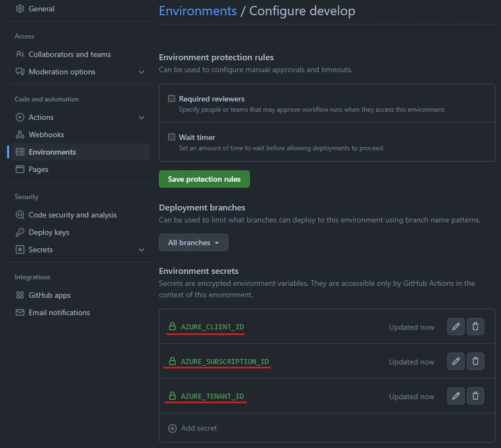Click Save protection rules button

click(204, 179)
